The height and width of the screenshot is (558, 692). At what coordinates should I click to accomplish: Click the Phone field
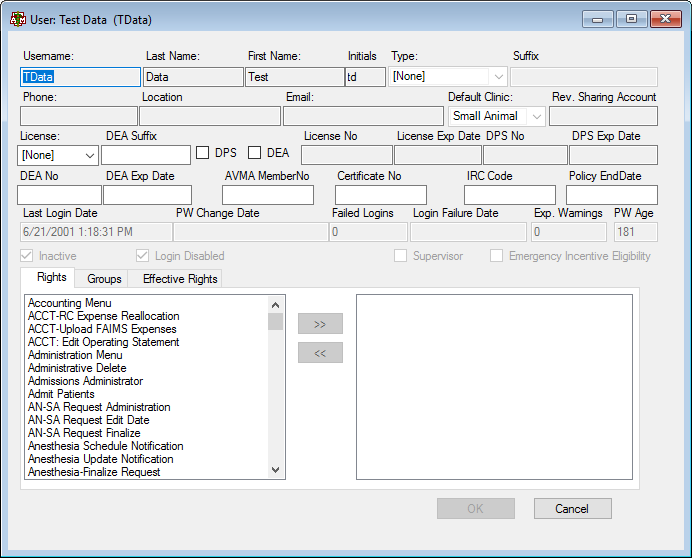pos(79,116)
